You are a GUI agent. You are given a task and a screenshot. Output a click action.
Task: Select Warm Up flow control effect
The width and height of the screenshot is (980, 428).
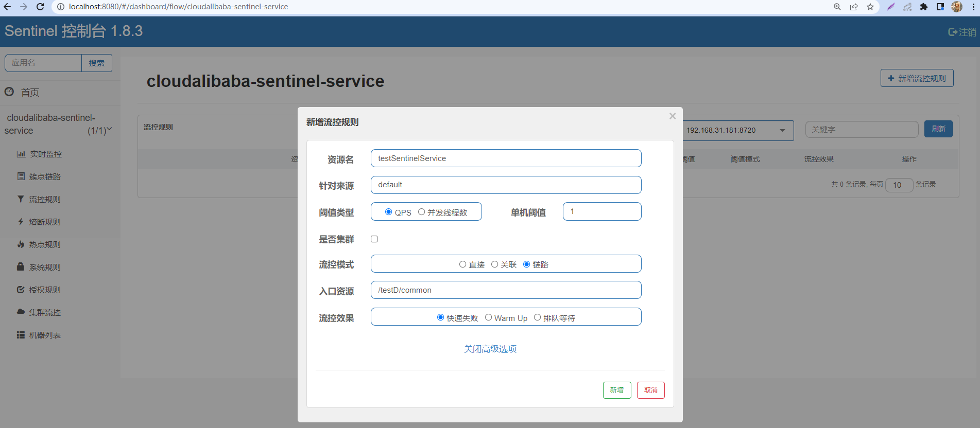point(488,317)
